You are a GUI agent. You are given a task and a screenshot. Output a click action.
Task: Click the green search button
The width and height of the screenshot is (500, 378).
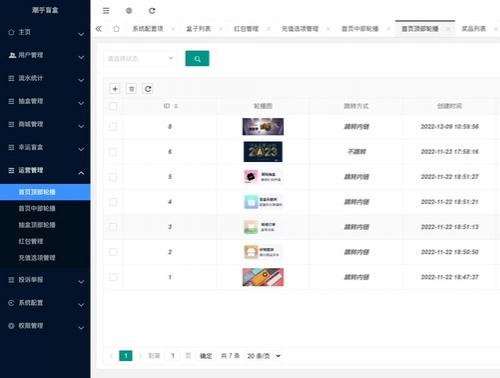pyautogui.click(x=197, y=59)
